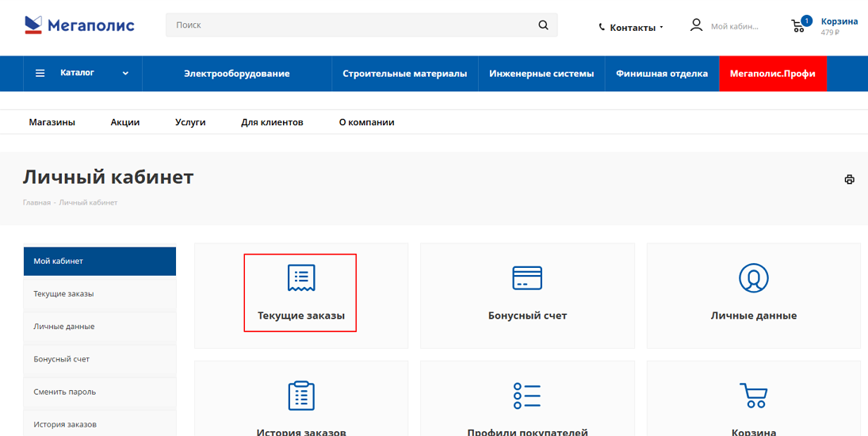868x436 pixels.
Task: Open Финишная отделка category
Action: tap(662, 74)
